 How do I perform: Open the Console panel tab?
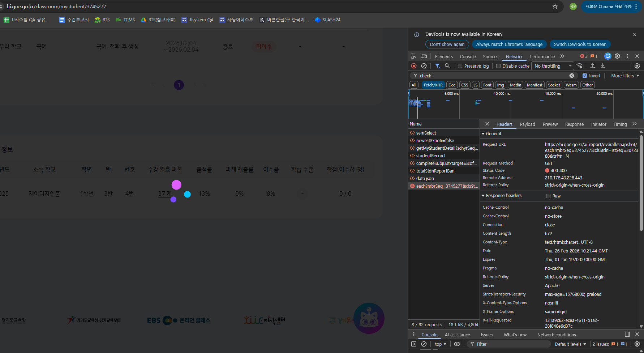click(468, 56)
